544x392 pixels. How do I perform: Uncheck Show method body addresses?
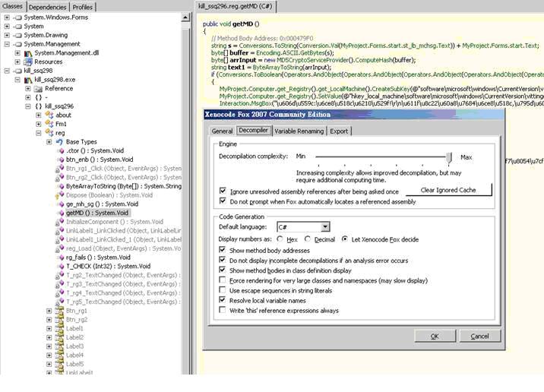point(223,250)
